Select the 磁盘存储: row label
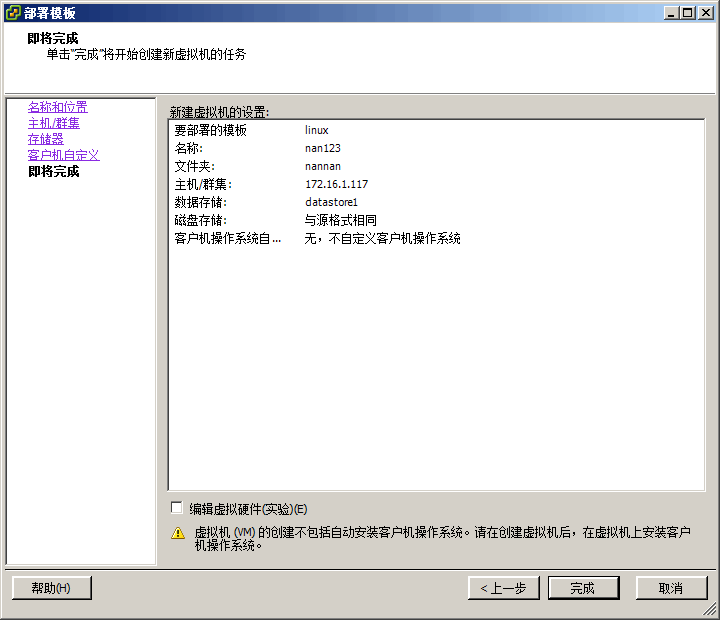The width and height of the screenshot is (720, 620). [x=200, y=220]
